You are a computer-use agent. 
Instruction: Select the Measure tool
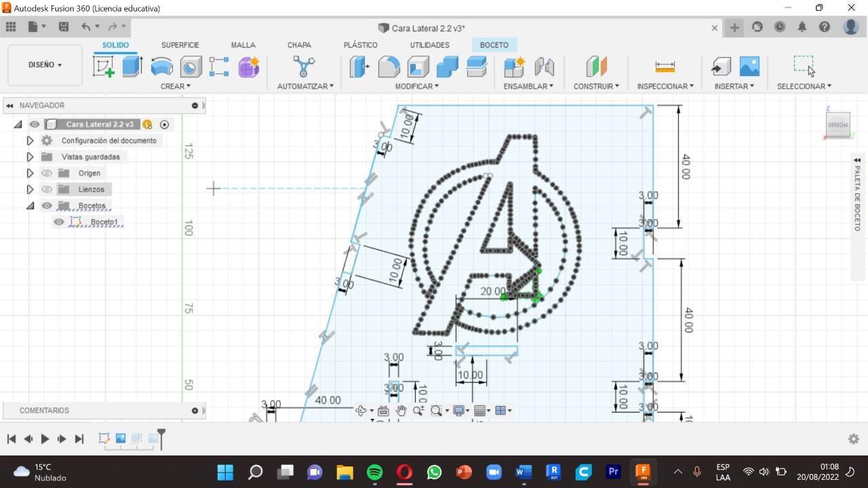coord(665,66)
